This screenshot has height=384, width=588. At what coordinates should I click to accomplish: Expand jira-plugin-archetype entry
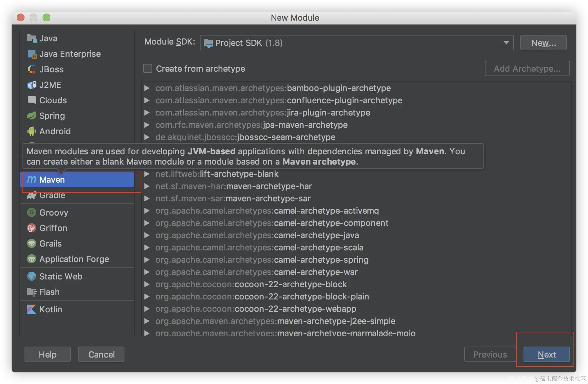pyautogui.click(x=147, y=113)
